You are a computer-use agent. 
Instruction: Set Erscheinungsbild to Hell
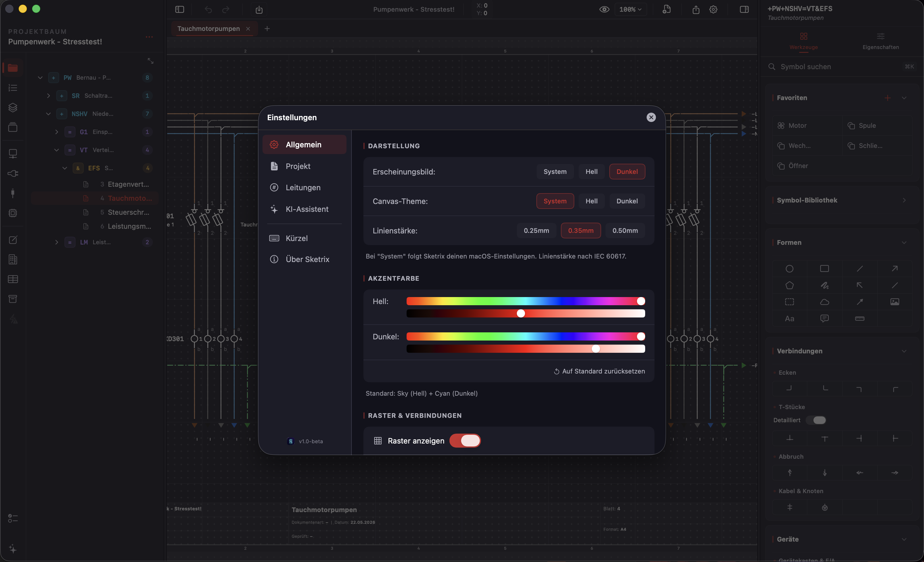[x=591, y=172]
